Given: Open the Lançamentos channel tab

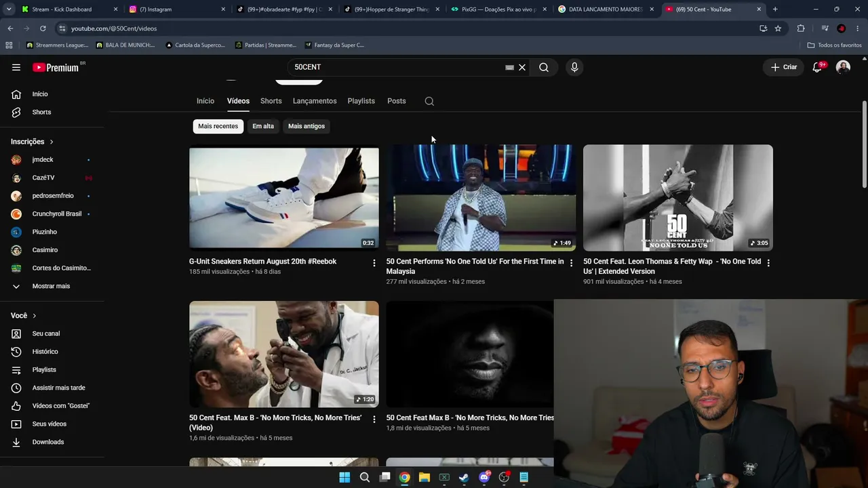Looking at the screenshot, I should 315,101.
